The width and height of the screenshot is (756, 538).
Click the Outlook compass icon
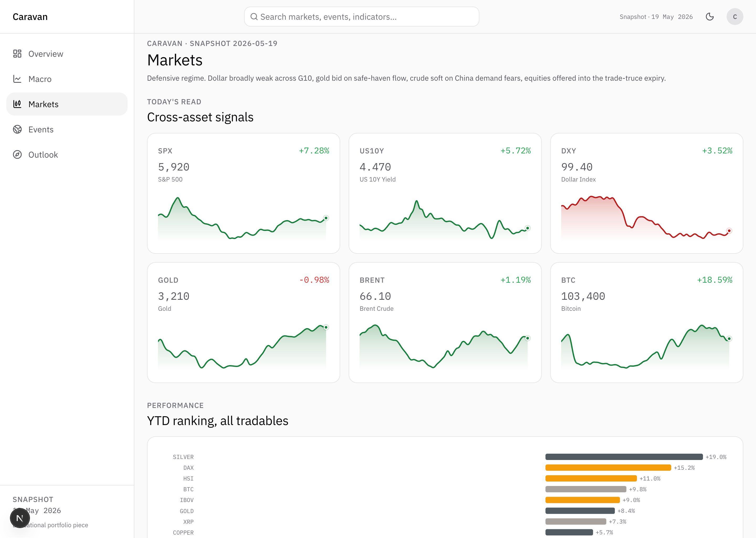click(x=17, y=154)
